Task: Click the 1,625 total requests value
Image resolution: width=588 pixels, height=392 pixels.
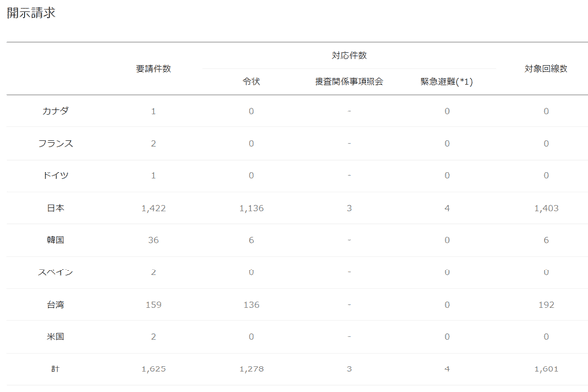Action: click(154, 369)
